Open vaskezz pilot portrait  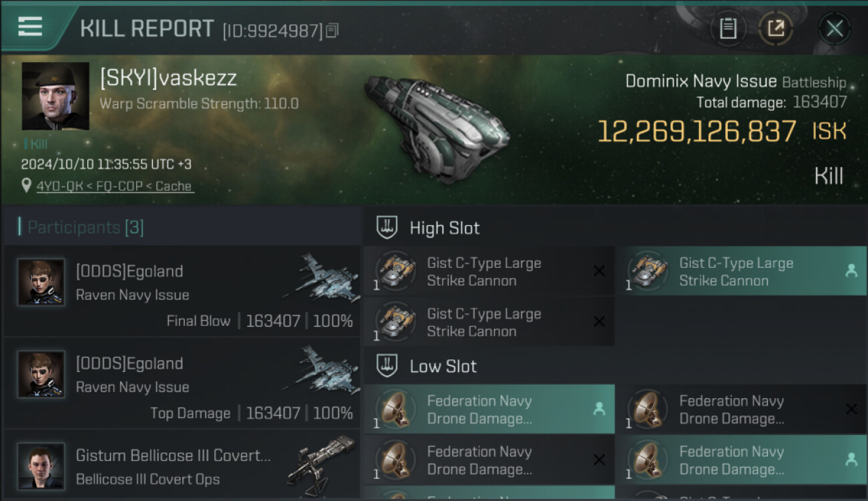tap(55, 96)
